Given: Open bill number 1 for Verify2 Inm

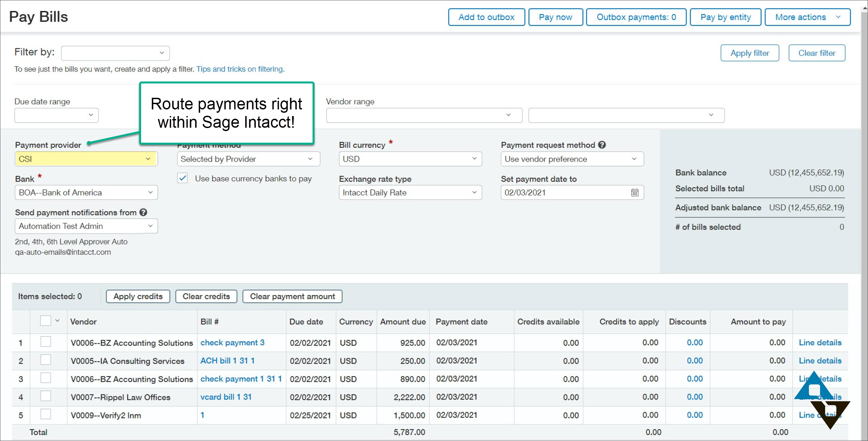Looking at the screenshot, I should 202,415.
